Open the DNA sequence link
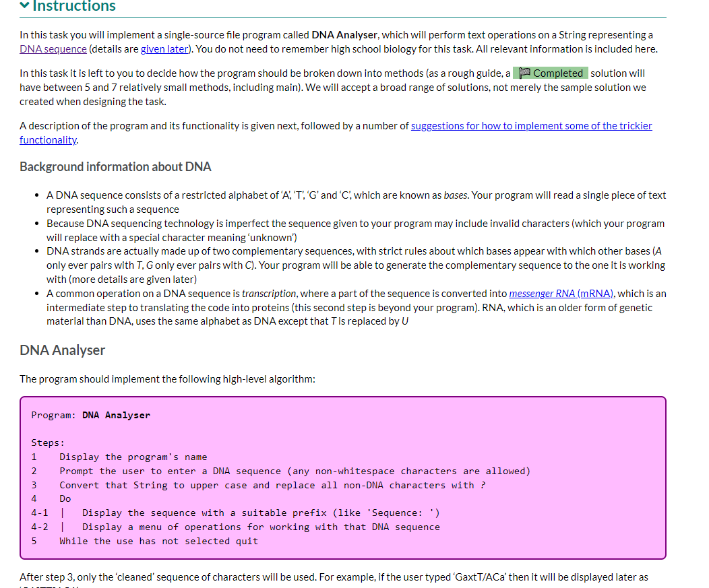This screenshot has height=588, width=709. 52,48
